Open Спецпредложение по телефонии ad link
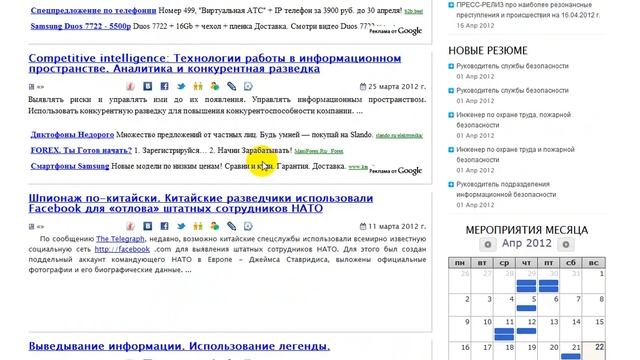The image size is (640, 360). pos(93,10)
